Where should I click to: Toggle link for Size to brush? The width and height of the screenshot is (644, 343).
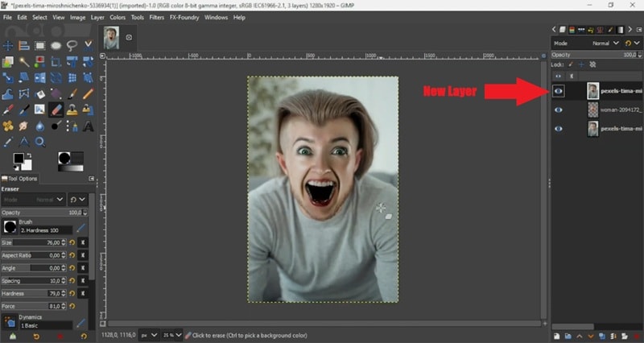coord(83,243)
